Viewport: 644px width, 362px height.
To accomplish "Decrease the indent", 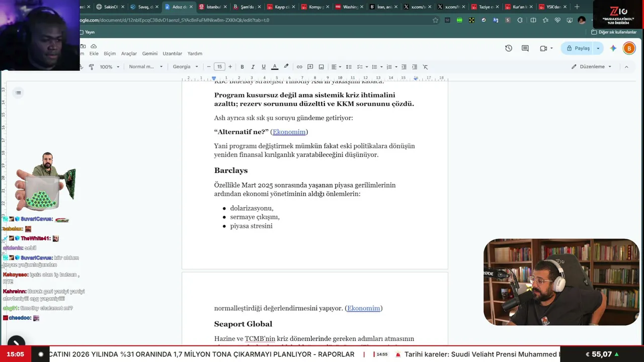I will [404, 67].
